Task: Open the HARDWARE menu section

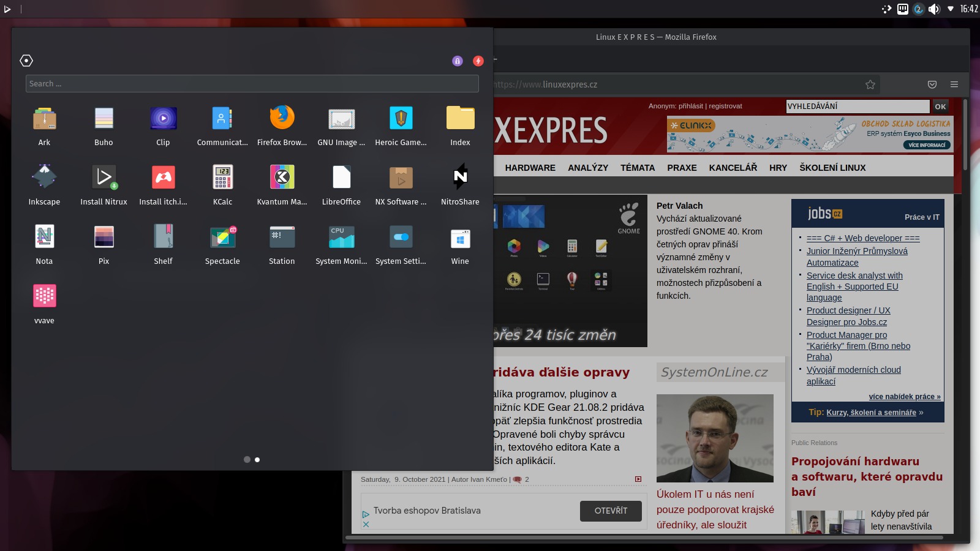Action: [530, 168]
